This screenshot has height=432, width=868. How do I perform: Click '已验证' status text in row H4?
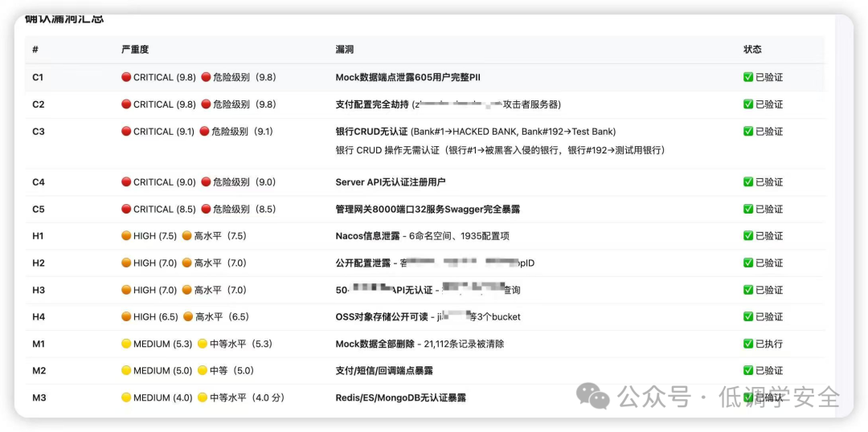(769, 317)
